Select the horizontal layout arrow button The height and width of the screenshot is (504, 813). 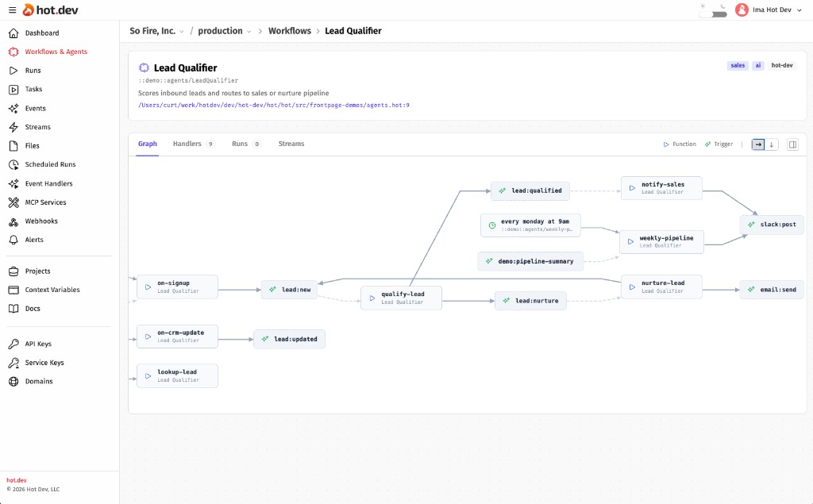pyautogui.click(x=757, y=144)
